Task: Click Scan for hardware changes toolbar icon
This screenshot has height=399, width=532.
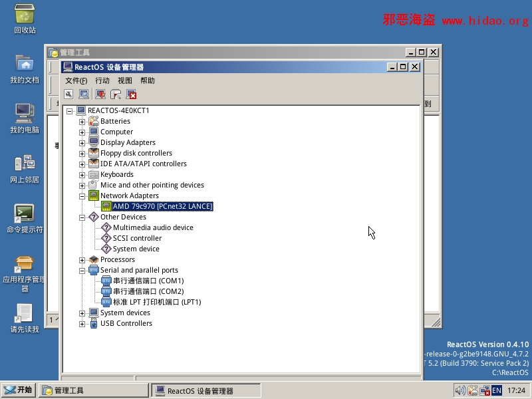Action: pyautogui.click(x=84, y=94)
